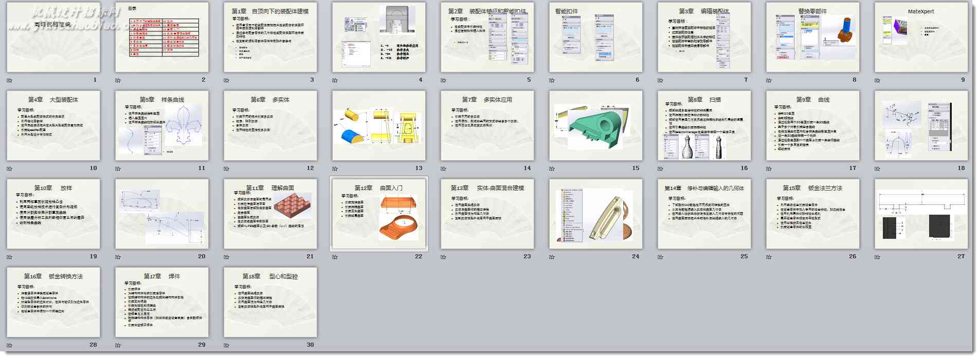Select slide 30 第18章 型心和型腔 thumbnail
The image size is (980, 359).
(270, 302)
